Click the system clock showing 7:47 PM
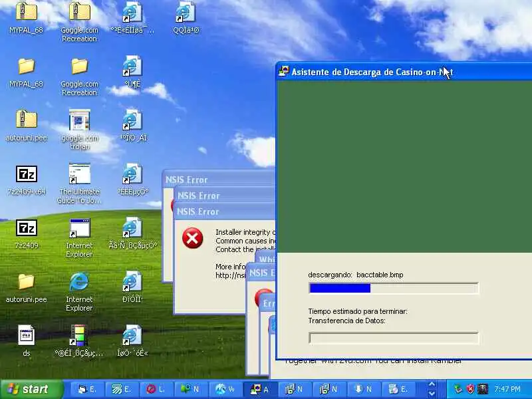Image resolution: width=532 pixels, height=399 pixels. pos(507,389)
